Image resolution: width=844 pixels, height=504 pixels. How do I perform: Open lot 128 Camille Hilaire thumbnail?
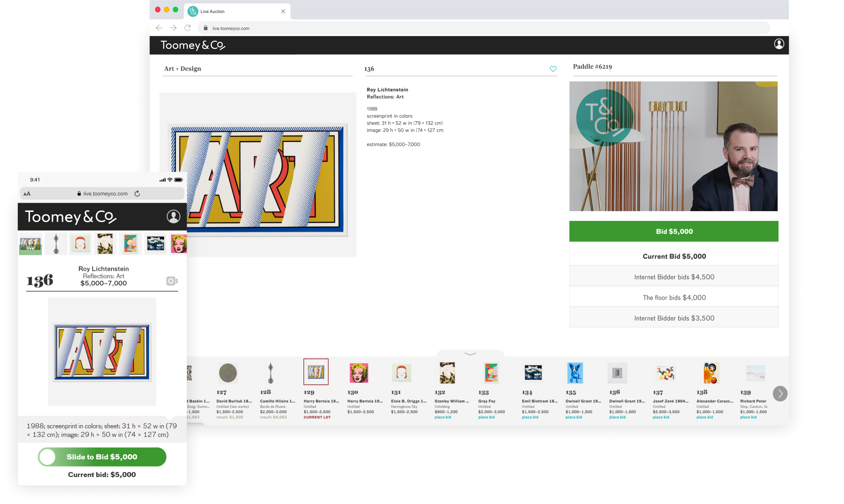tap(270, 373)
